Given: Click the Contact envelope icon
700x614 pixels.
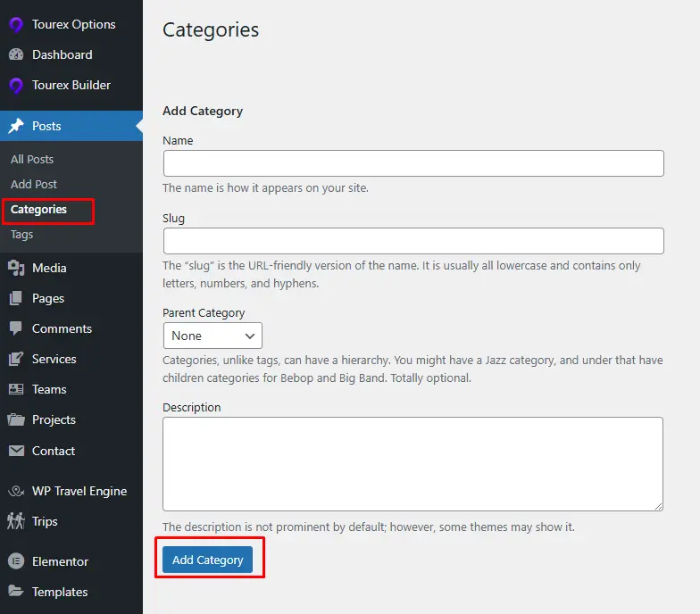Looking at the screenshot, I should tap(16, 451).
